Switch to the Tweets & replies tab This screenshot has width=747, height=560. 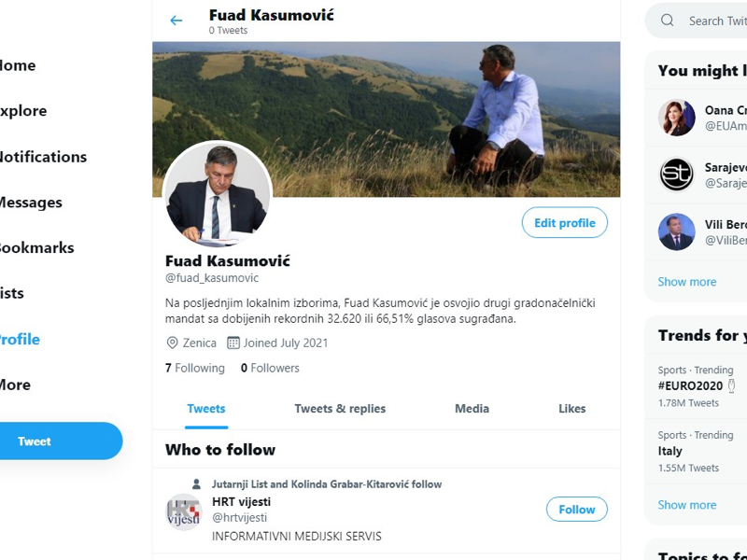coord(340,408)
